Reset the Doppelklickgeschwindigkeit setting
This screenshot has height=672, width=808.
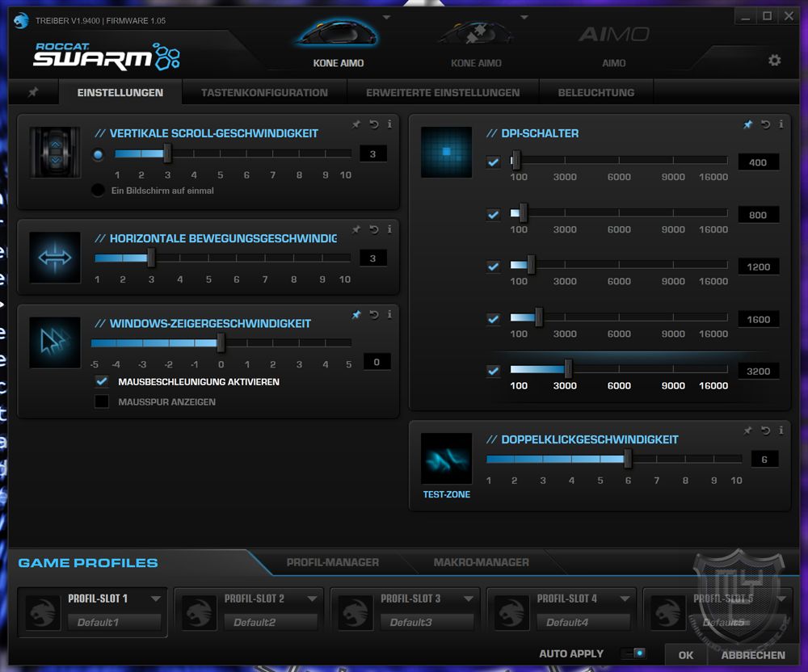click(x=766, y=430)
